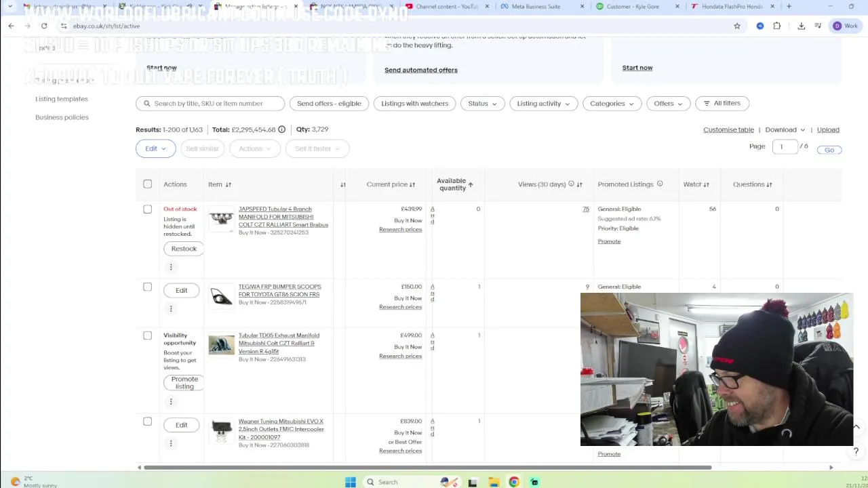Screen dimensions: 868x488
Task: Open Actions bulk dropdown
Action: point(255,148)
